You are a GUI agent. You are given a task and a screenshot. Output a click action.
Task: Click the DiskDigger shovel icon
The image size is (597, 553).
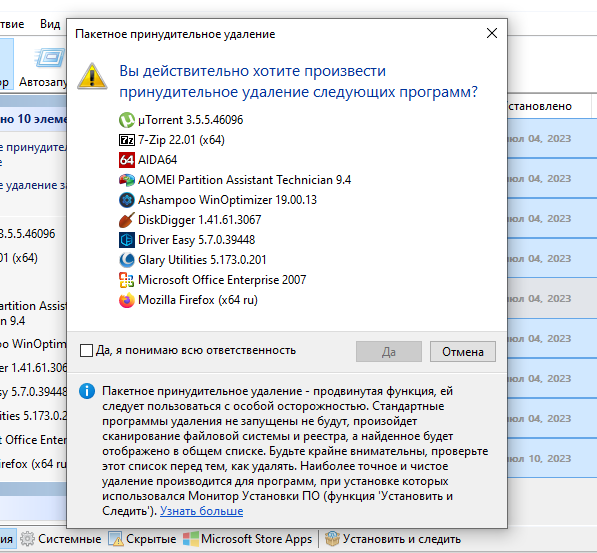(126, 220)
